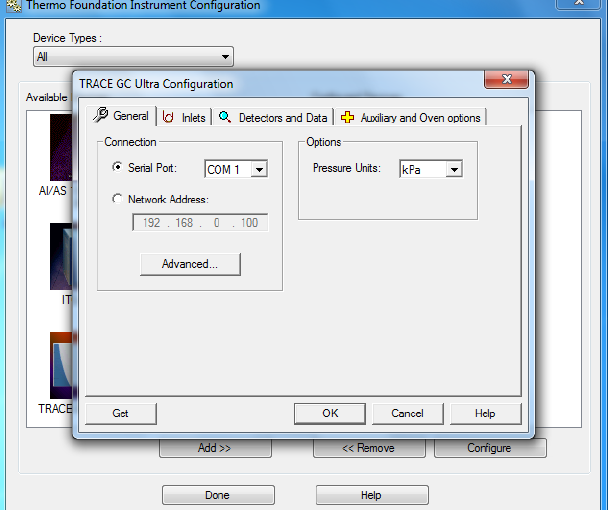Select the IT device thumbnail
The width and height of the screenshot is (608, 510).
tap(61, 256)
